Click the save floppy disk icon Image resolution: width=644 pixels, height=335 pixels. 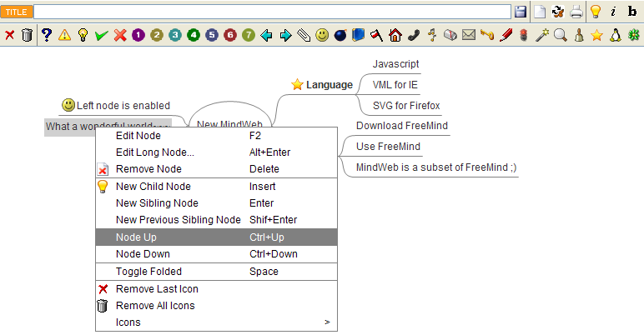pos(521,12)
